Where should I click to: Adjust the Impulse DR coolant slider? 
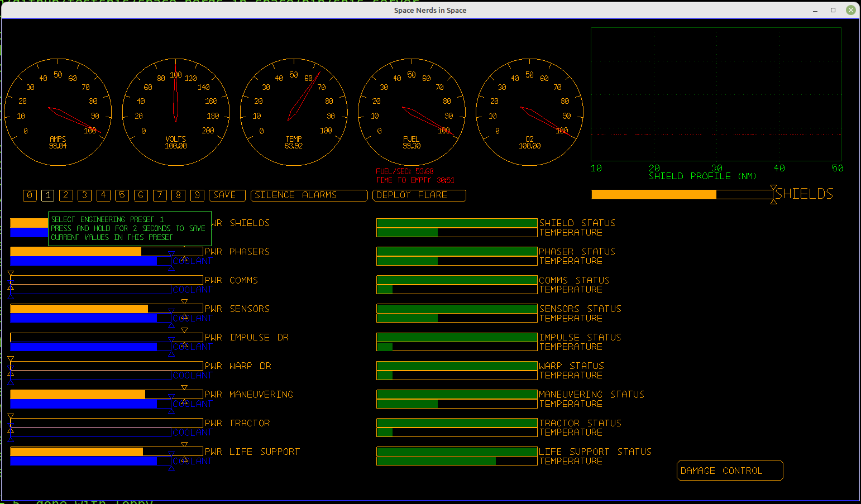(90, 347)
